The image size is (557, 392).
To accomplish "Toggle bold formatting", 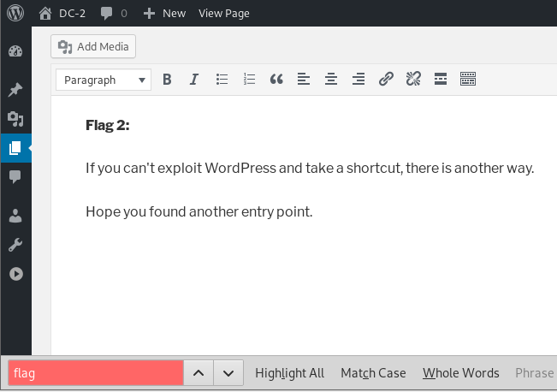I will pyautogui.click(x=167, y=79).
